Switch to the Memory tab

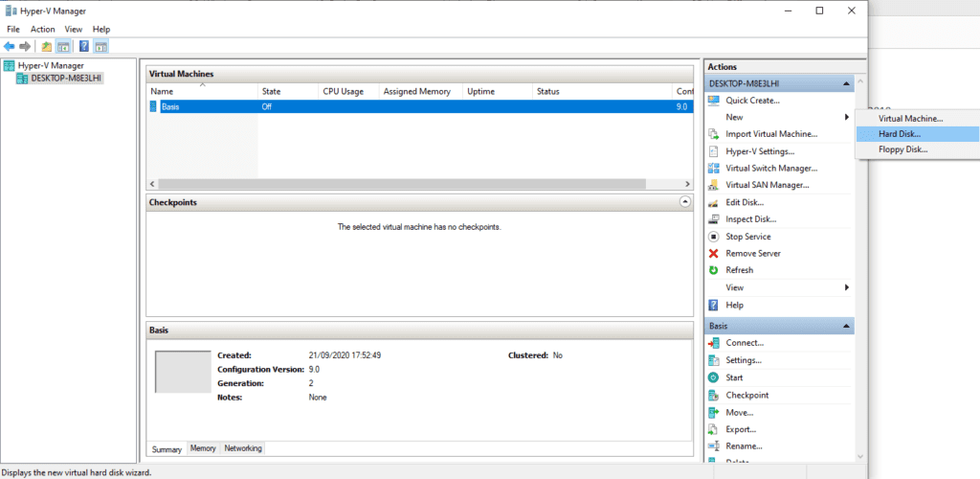203,448
